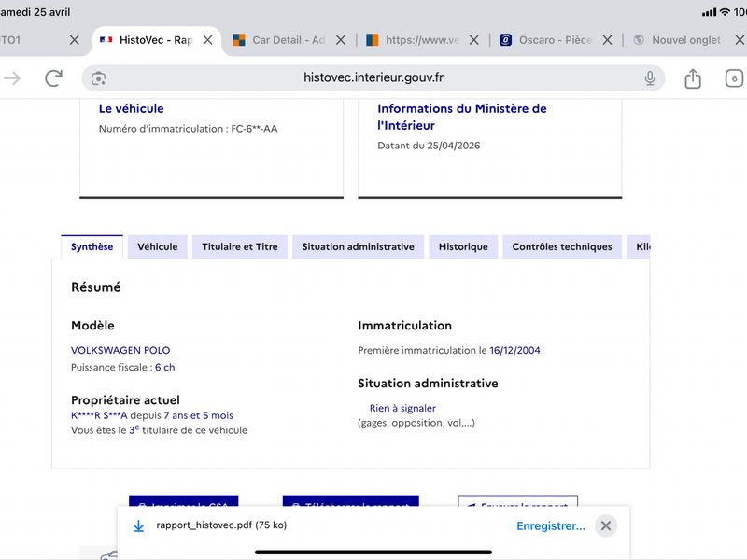View the Historique tab
Screen dimensions: 747x560
click(x=463, y=246)
